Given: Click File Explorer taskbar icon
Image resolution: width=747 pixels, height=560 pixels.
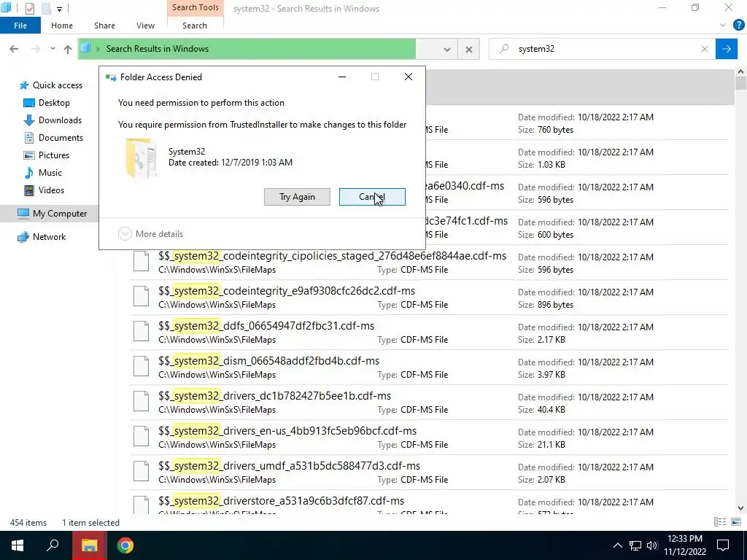Looking at the screenshot, I should [89, 545].
